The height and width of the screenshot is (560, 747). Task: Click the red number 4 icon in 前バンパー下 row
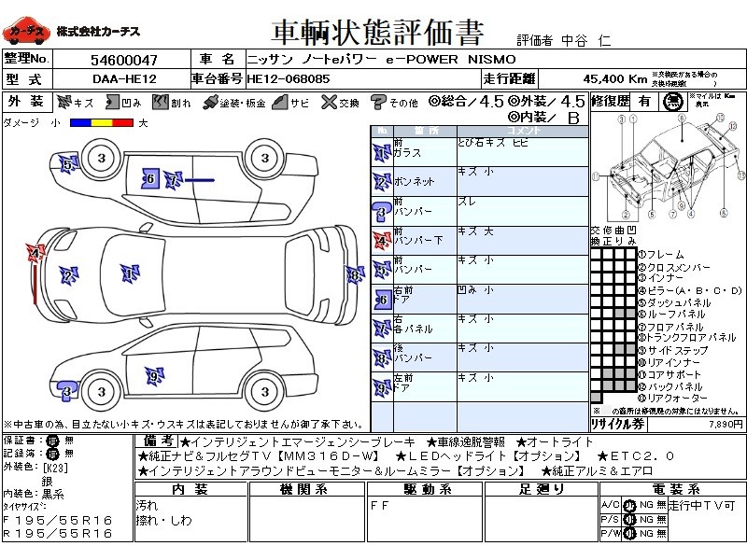point(382,241)
